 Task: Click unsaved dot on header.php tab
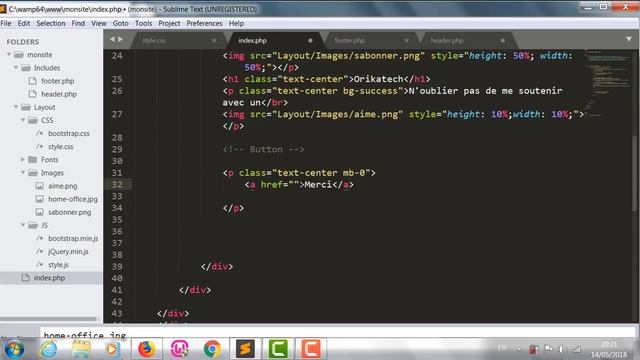pos(502,40)
